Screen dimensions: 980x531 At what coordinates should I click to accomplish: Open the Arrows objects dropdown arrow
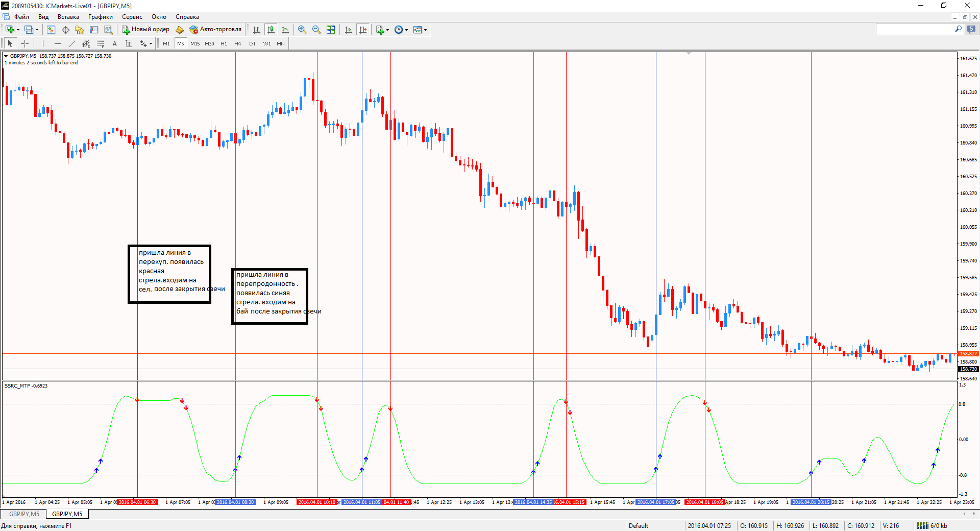pyautogui.click(x=151, y=43)
